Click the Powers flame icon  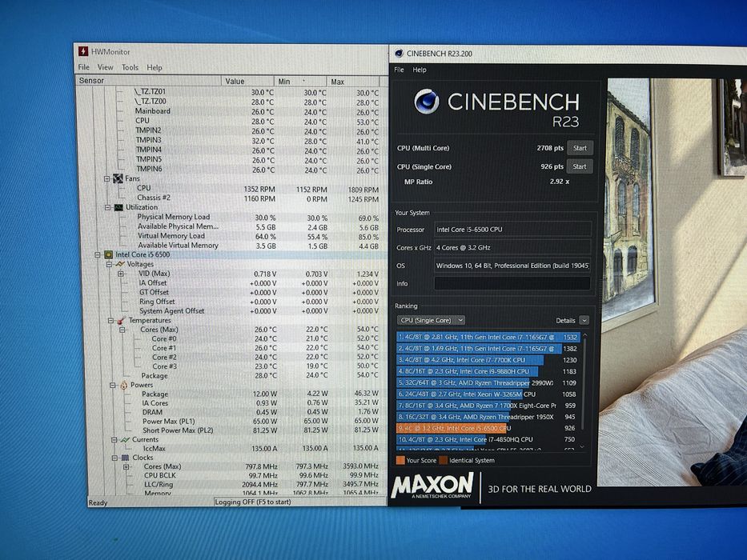123,385
